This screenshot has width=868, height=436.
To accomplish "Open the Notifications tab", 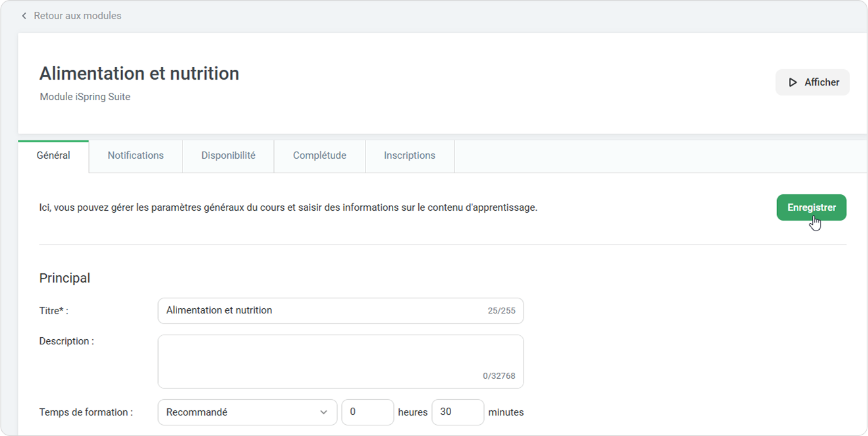I will [136, 156].
